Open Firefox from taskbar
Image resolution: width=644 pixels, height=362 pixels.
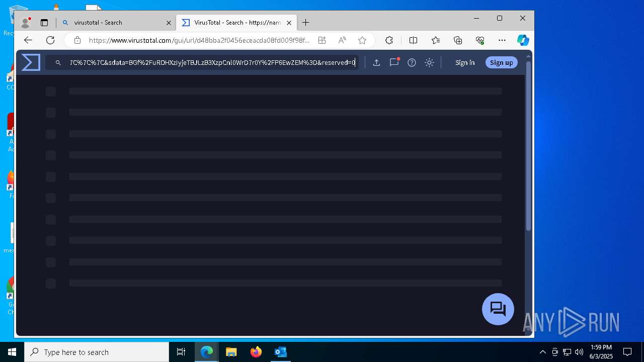click(x=256, y=352)
